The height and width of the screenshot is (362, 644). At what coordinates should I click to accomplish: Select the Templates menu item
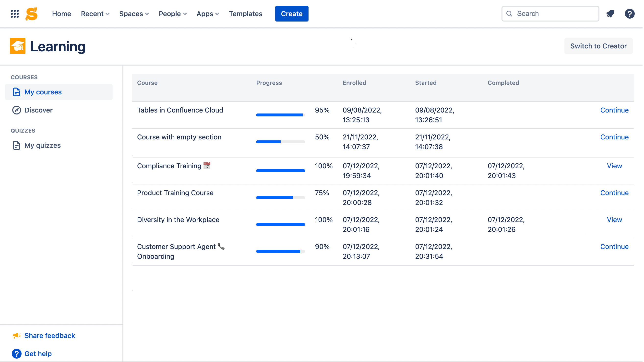[x=246, y=13]
